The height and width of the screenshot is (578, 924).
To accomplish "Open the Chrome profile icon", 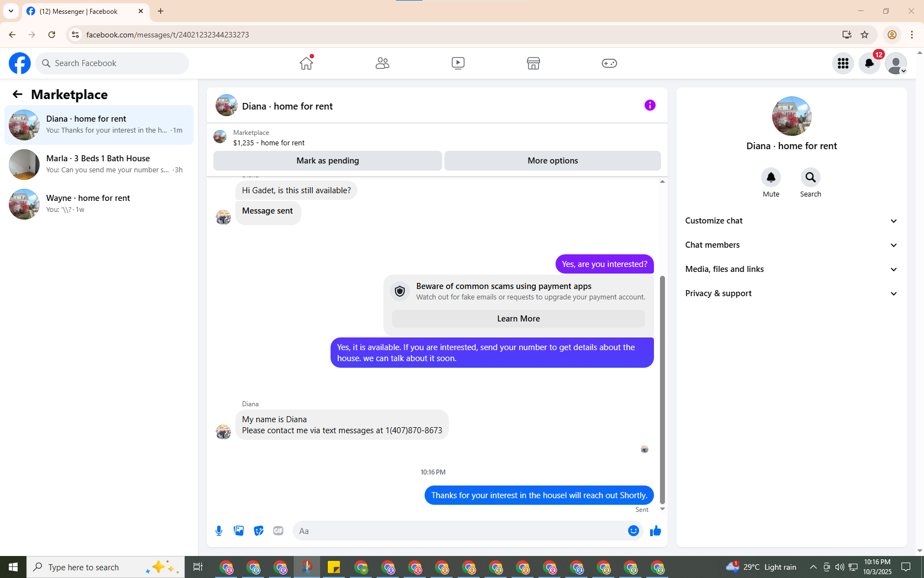I will pyautogui.click(x=892, y=35).
